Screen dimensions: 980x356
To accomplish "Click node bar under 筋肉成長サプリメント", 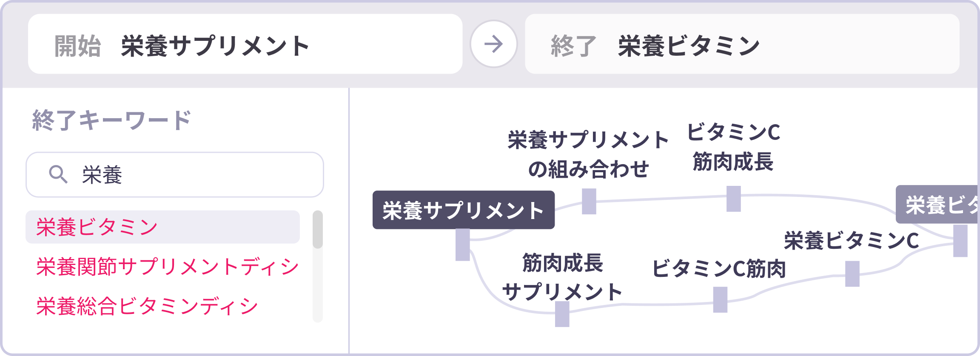I will (x=562, y=314).
